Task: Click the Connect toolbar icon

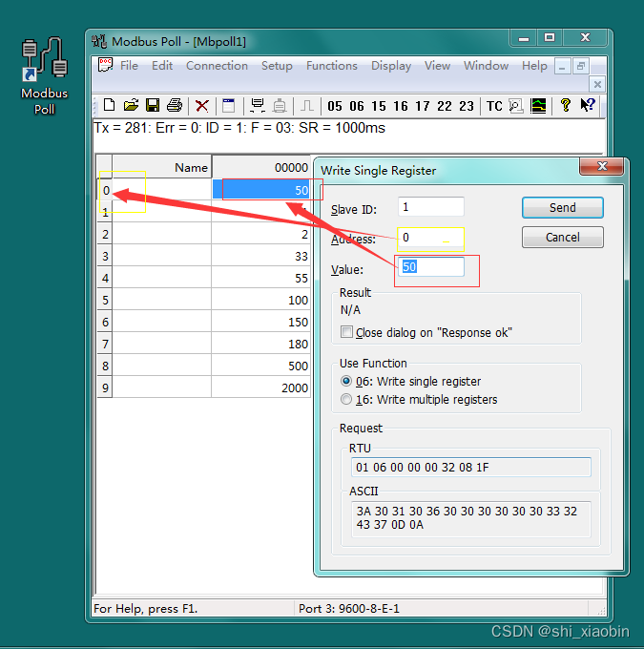Action: 258,106
